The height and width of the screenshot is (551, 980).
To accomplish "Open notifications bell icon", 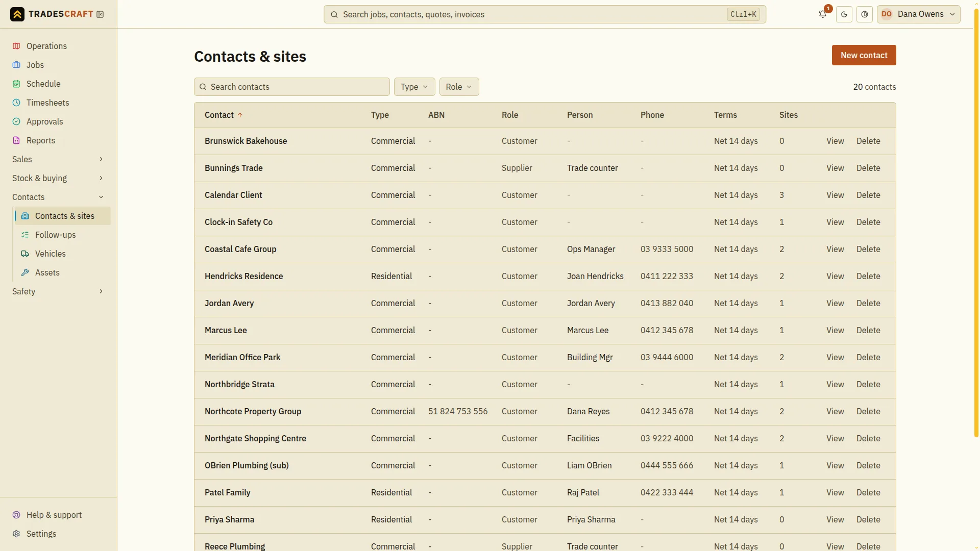I will tap(822, 14).
